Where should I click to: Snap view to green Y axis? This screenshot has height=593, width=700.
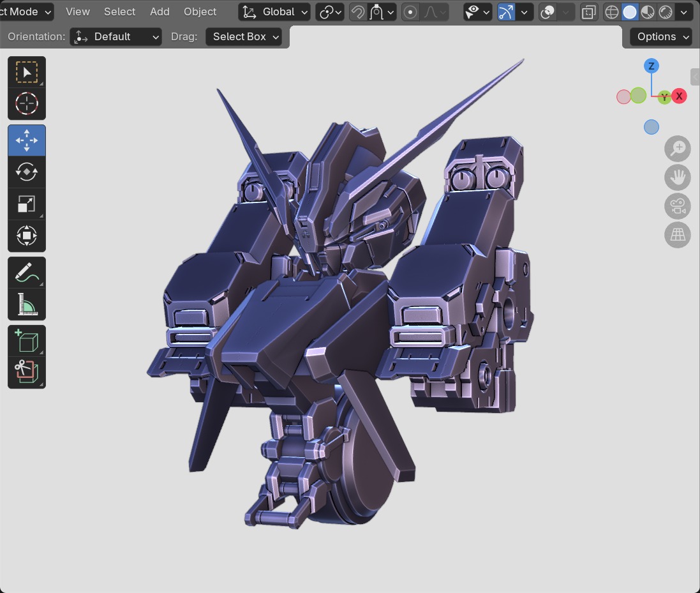pyautogui.click(x=664, y=97)
